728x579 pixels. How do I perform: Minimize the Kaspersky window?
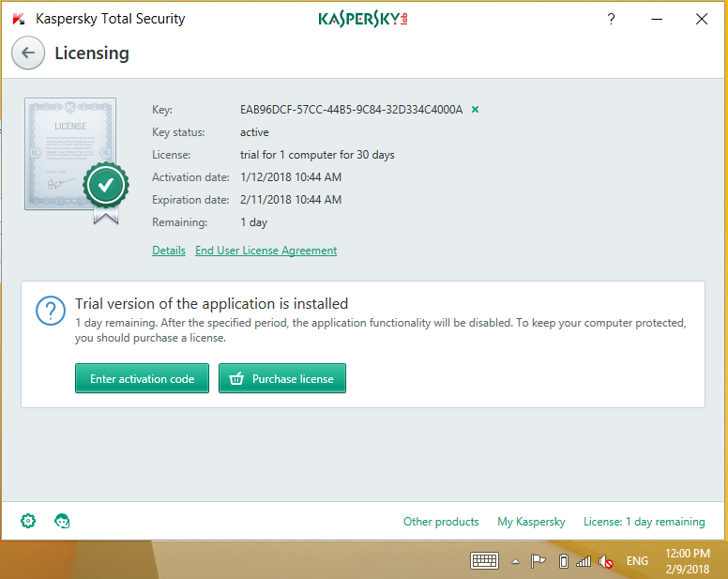click(657, 19)
